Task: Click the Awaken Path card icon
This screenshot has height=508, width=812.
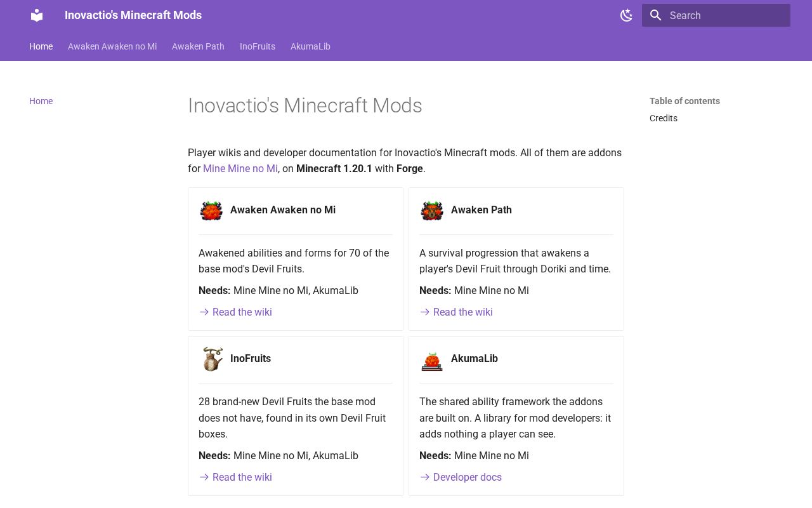Action: click(432, 210)
